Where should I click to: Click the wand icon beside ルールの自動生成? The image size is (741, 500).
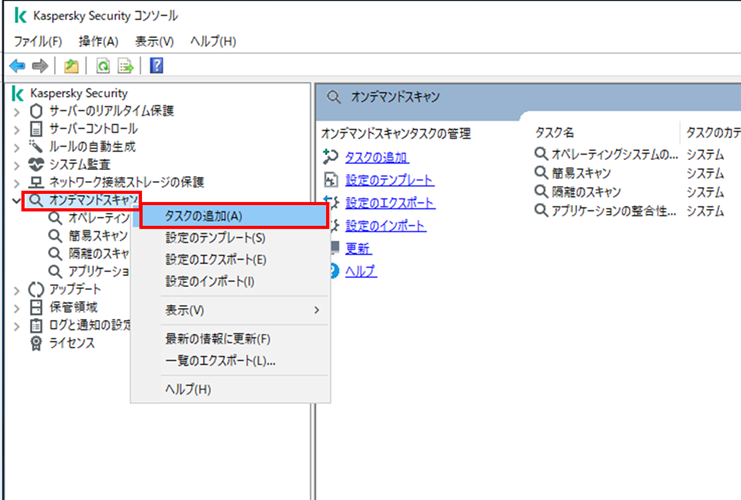coord(36,147)
